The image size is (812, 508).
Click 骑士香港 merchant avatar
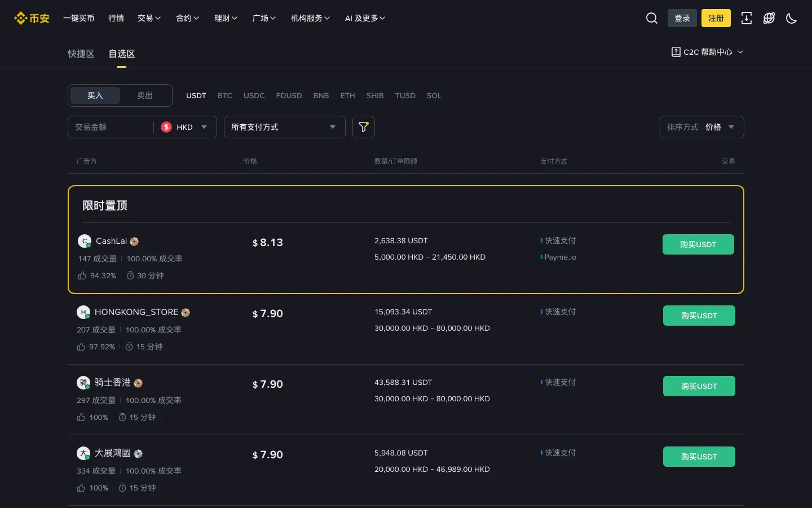click(x=83, y=383)
